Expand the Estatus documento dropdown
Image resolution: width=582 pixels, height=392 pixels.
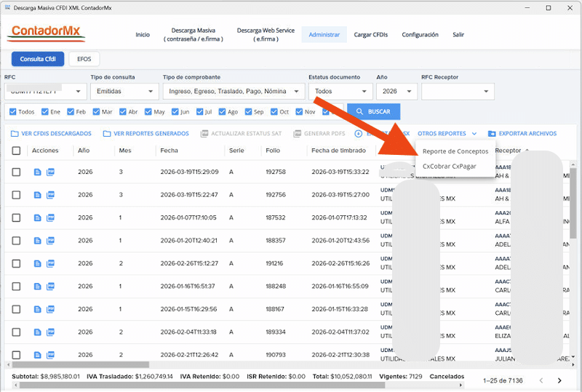click(340, 92)
